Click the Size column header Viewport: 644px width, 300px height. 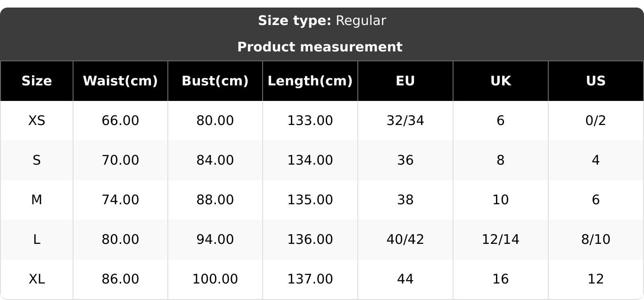coord(37,81)
